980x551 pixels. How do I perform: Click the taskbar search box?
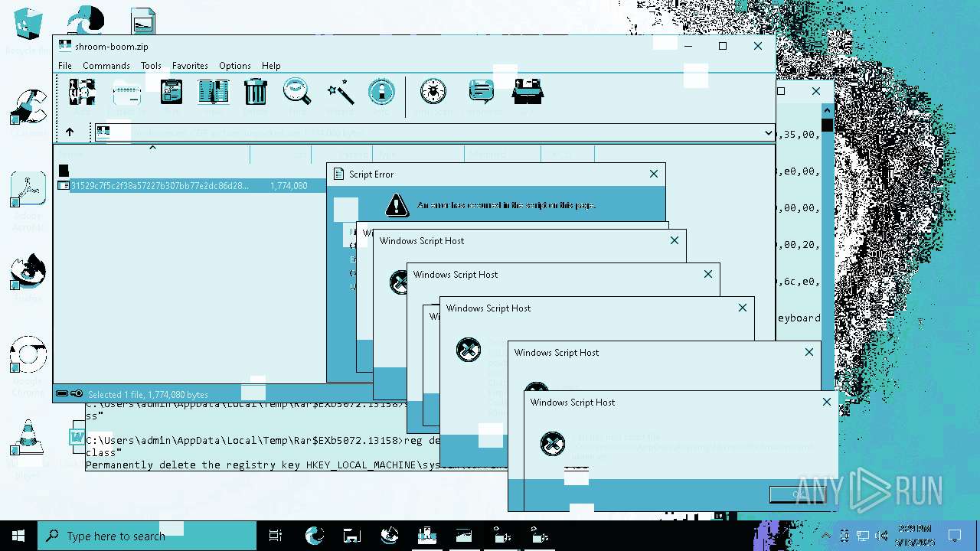[x=147, y=536]
